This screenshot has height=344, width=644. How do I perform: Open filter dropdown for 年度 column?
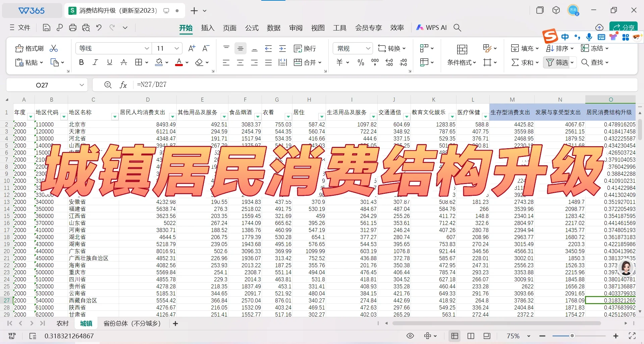pos(31,117)
